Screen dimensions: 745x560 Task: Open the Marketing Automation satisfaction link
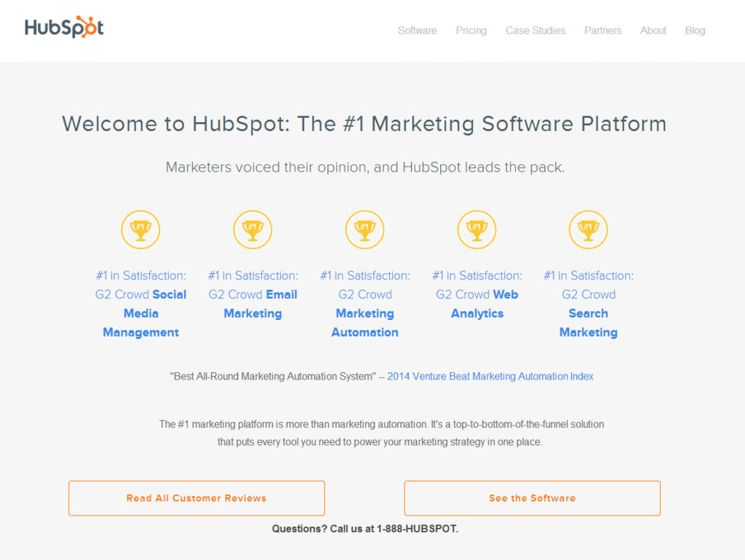click(365, 304)
